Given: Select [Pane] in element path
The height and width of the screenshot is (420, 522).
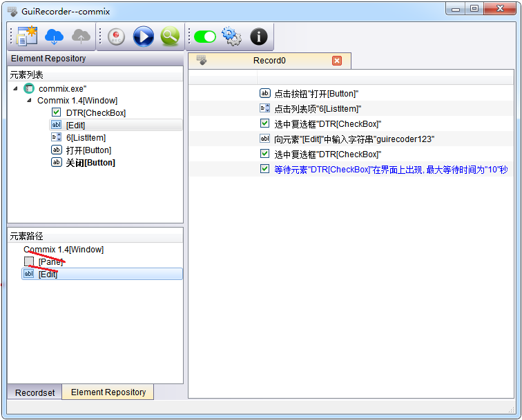Looking at the screenshot, I should click(x=50, y=261).
